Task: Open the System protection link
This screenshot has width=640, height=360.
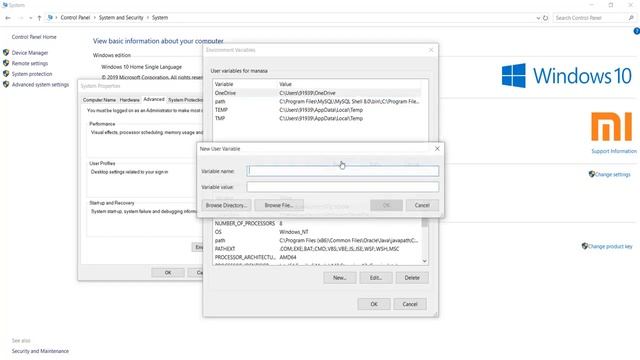Action: point(32,74)
